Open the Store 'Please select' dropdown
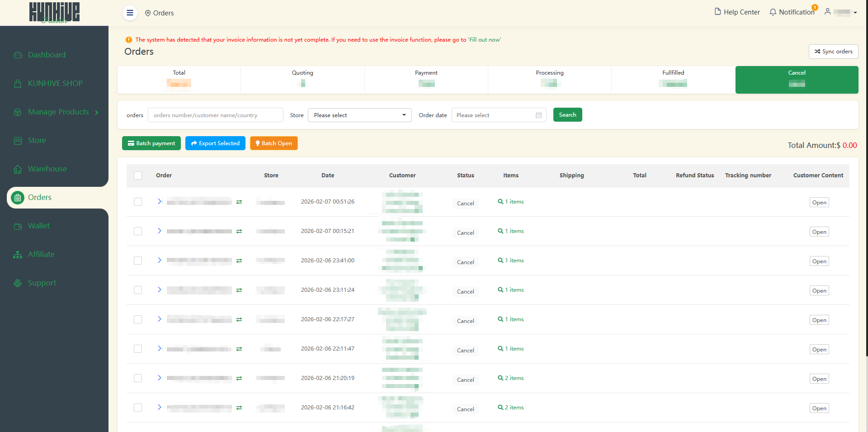This screenshot has height=432, width=868. 359,115
